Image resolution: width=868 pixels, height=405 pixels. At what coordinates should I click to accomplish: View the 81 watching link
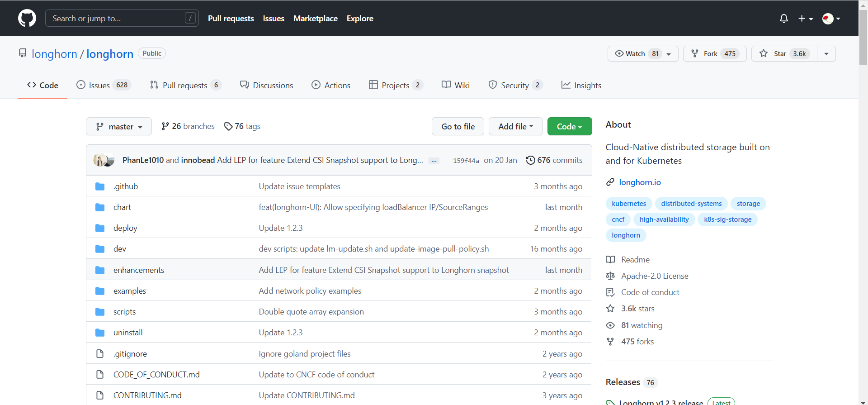coord(634,325)
